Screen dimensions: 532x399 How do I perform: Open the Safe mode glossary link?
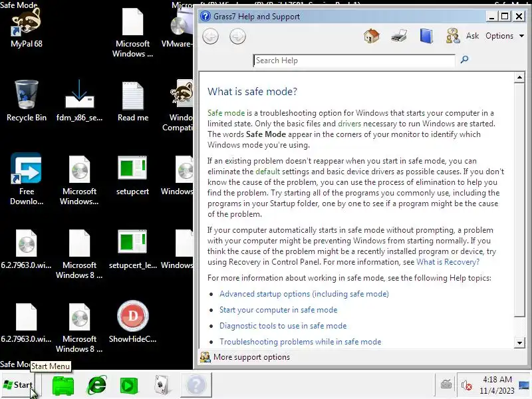[226, 113]
